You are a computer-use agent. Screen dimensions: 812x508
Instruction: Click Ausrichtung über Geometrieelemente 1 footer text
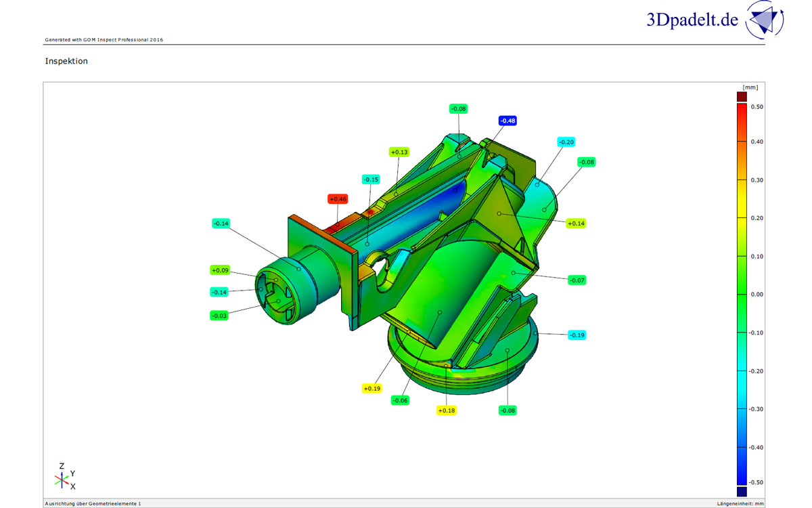tap(93, 504)
